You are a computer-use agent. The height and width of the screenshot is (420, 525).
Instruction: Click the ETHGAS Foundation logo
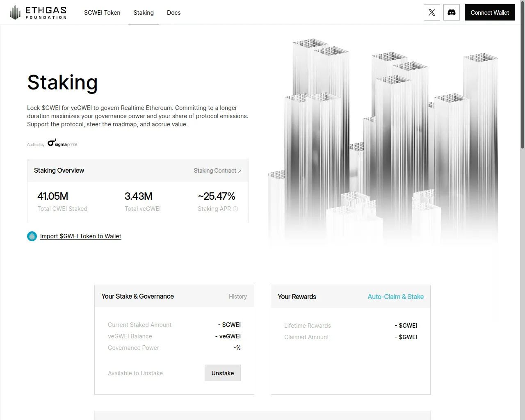coord(38,12)
